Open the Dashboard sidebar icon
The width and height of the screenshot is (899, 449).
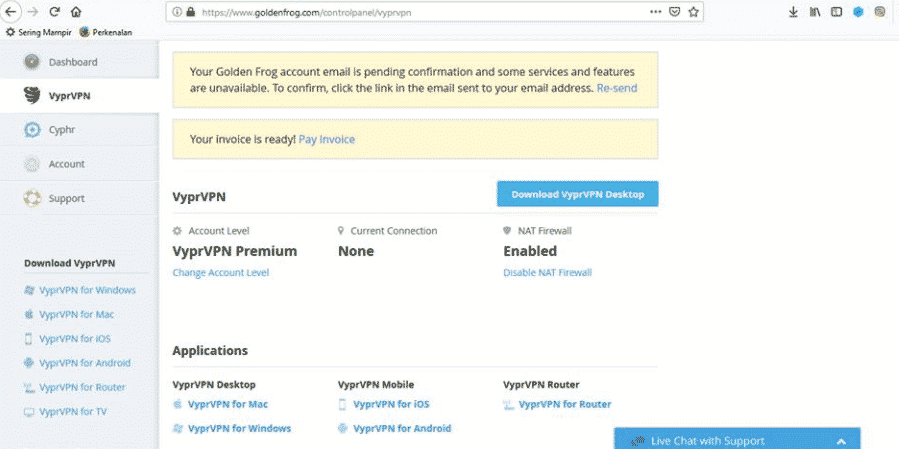tap(32, 62)
